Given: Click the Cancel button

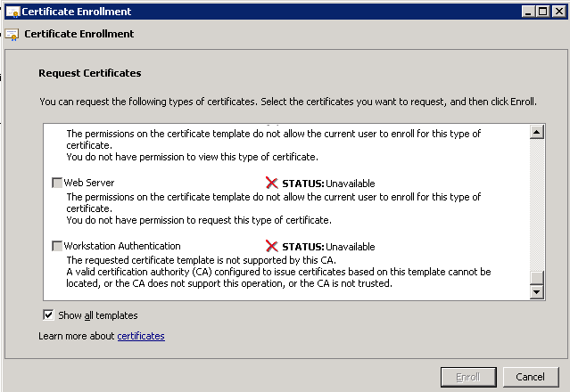Looking at the screenshot, I should tap(531, 377).
